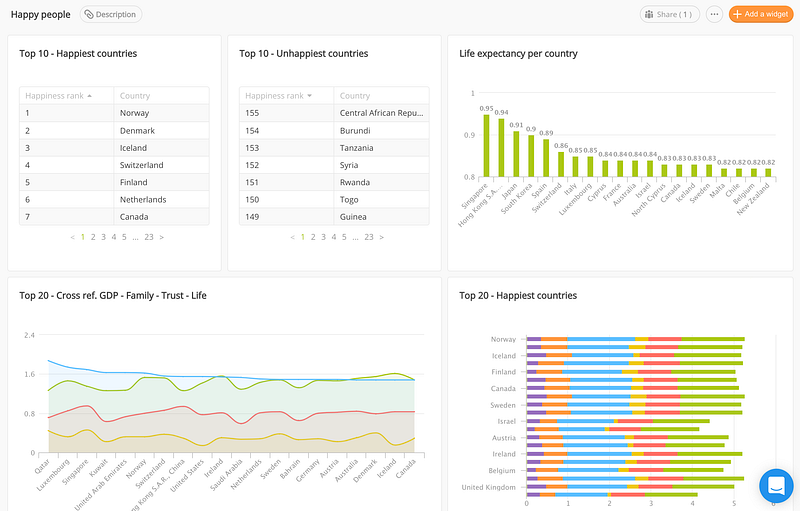Screen dimensions: 800x511
Task: Go to next page in Happiest countries table
Action: 162,237
